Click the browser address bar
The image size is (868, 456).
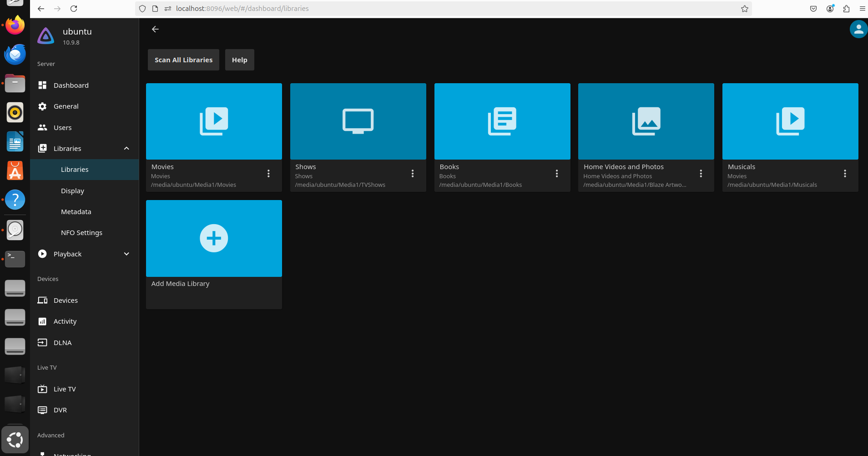455,9
